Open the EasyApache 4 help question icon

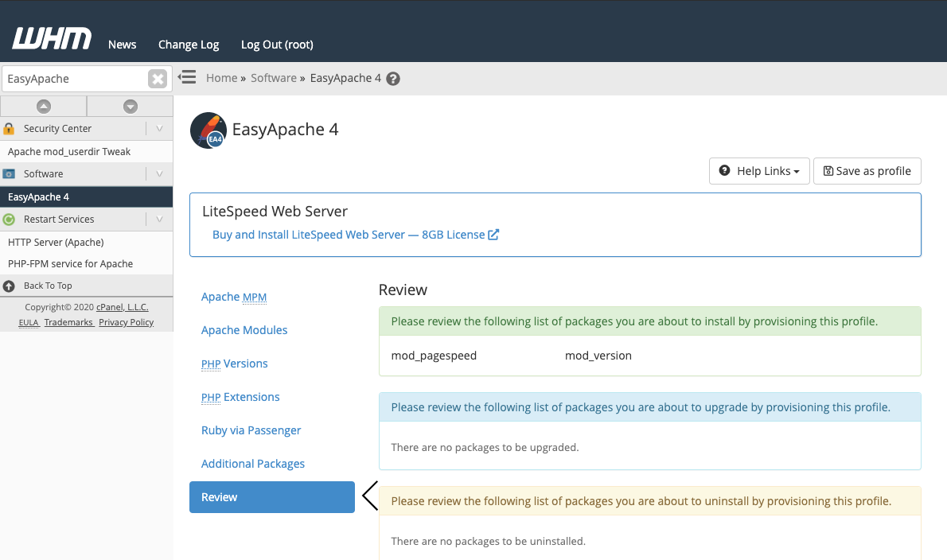pos(392,79)
